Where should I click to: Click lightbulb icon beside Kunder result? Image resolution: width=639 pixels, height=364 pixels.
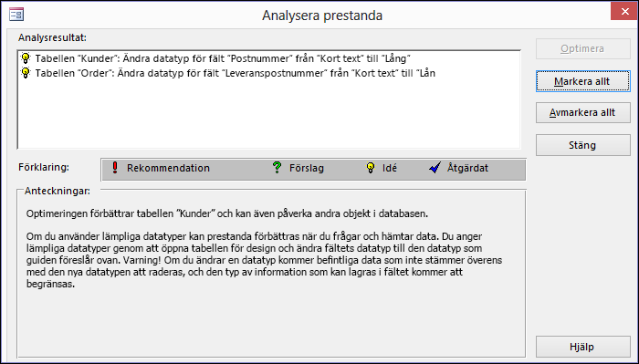26,58
